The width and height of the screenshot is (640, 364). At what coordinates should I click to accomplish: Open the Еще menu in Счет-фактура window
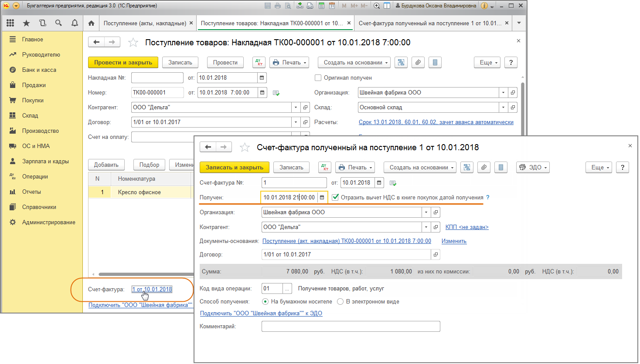click(599, 167)
